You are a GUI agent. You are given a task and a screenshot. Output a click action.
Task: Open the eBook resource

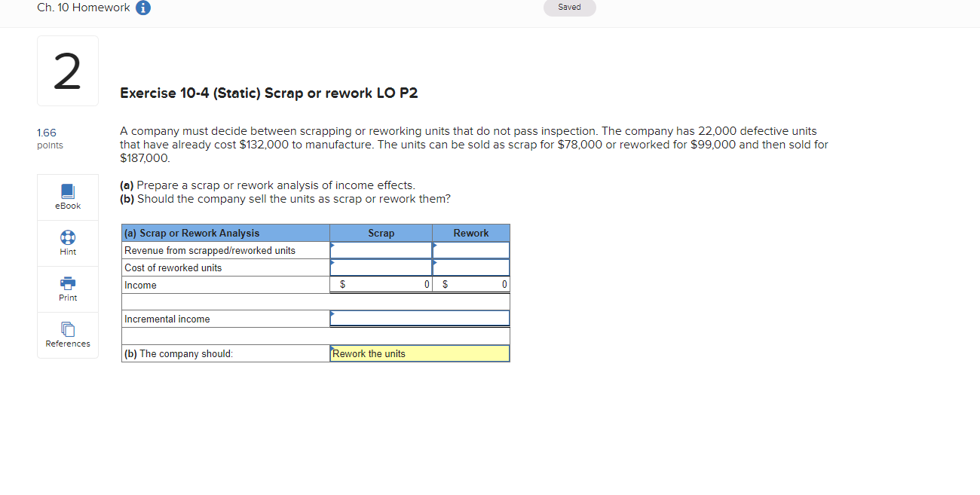68,197
